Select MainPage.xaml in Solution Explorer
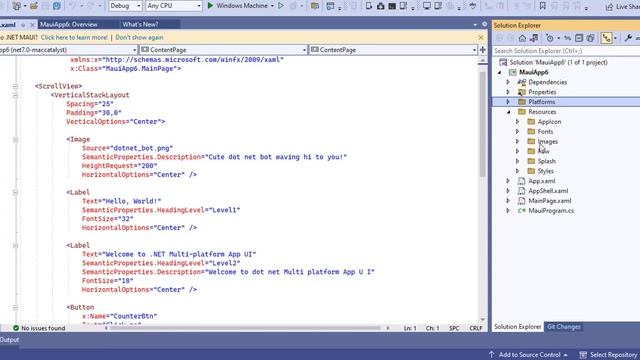Image resolution: width=640 pixels, height=360 pixels. coord(549,201)
